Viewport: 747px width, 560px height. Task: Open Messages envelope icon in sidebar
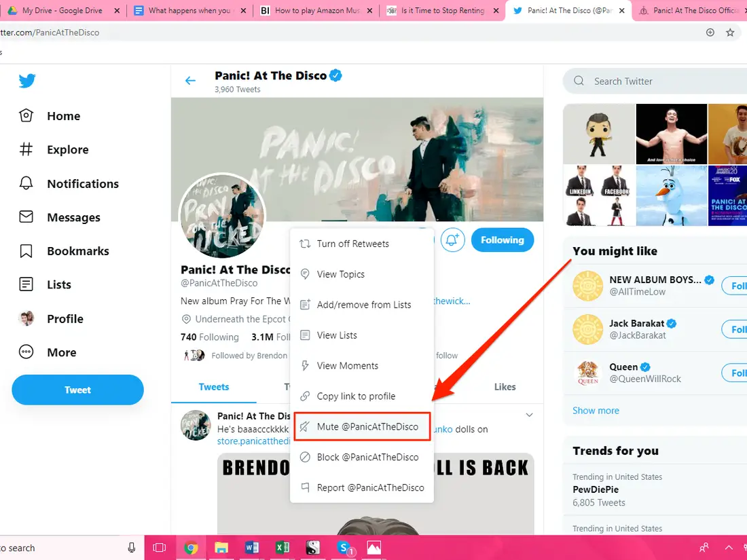click(26, 217)
